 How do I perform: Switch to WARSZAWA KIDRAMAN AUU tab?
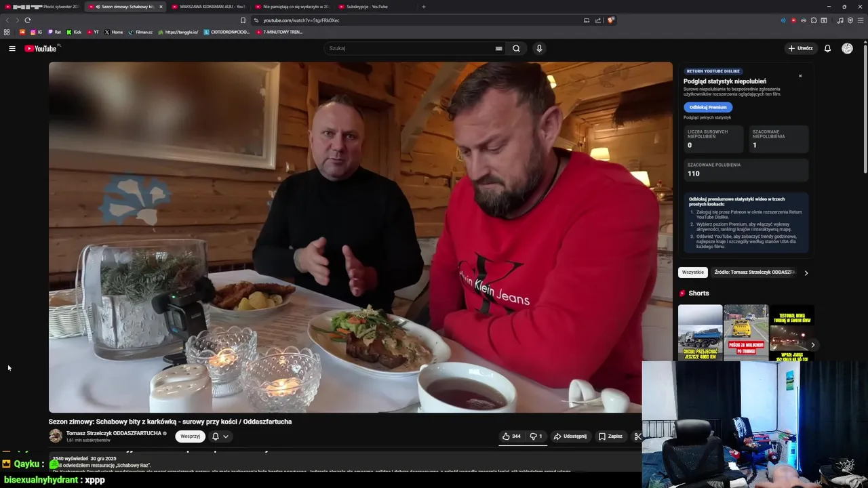(208, 7)
